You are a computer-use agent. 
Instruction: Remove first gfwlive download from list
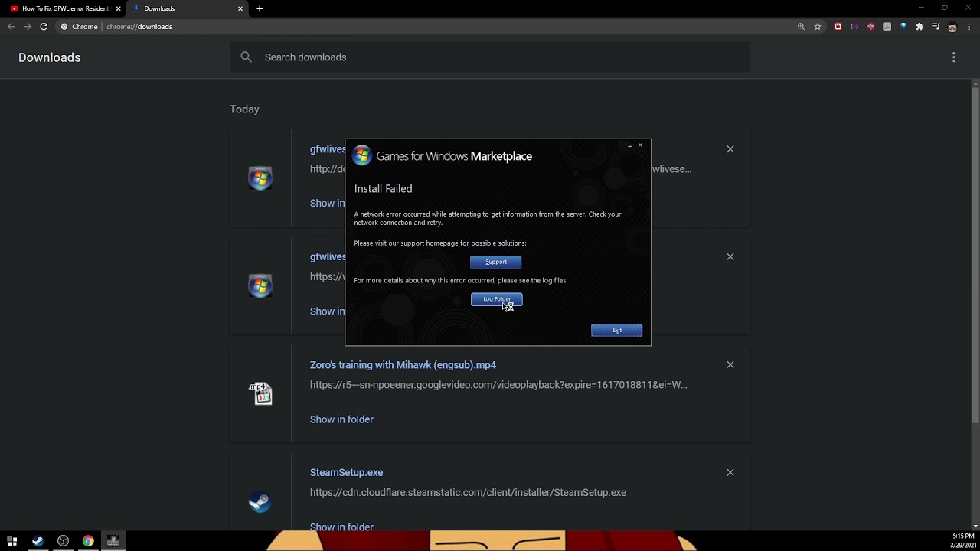[x=730, y=149]
